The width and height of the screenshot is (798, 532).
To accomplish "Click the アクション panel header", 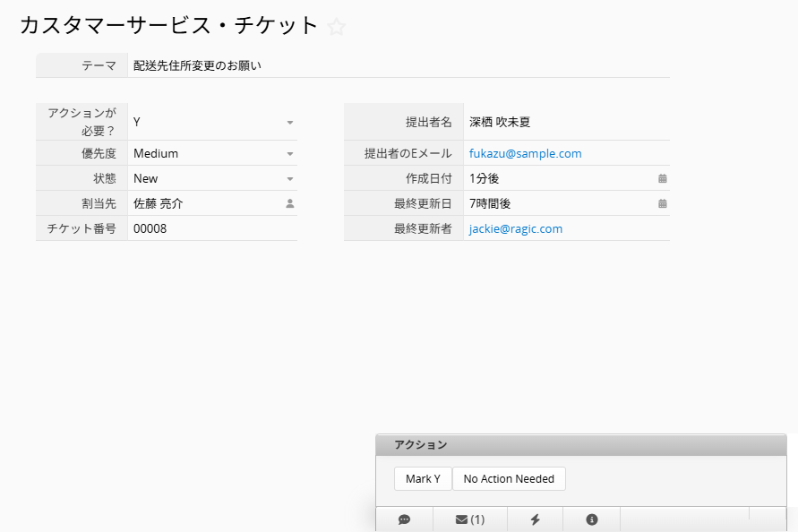I will click(x=580, y=445).
